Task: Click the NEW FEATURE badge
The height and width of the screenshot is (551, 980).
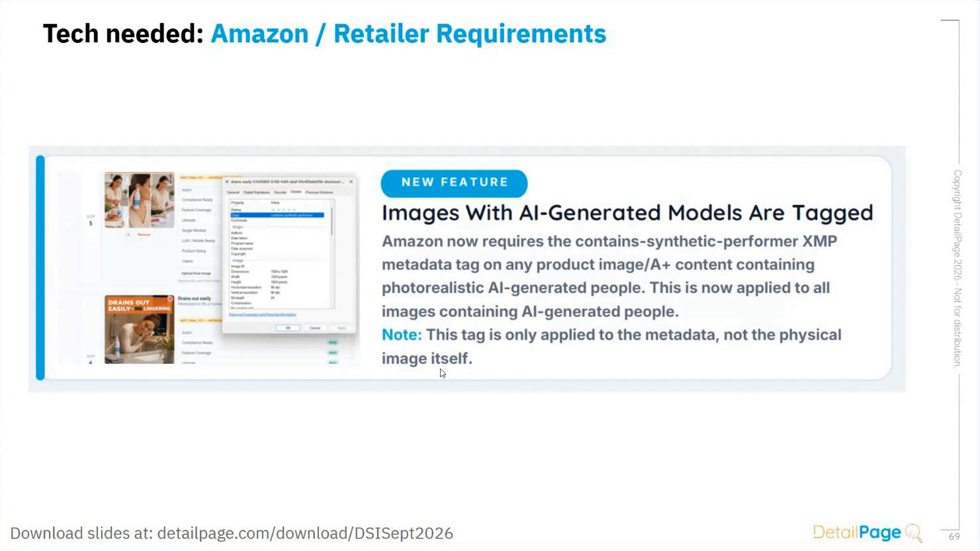Action: click(455, 183)
